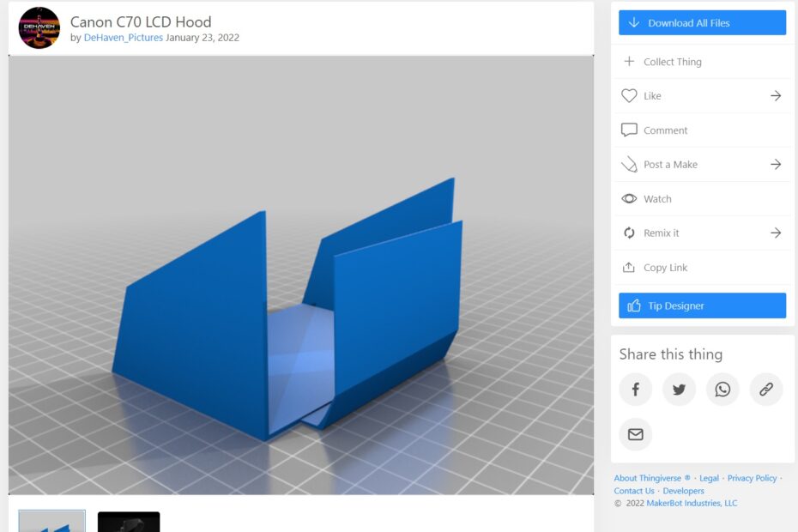Select the Like label
Viewport: 798px width, 532px height.
[652, 96]
